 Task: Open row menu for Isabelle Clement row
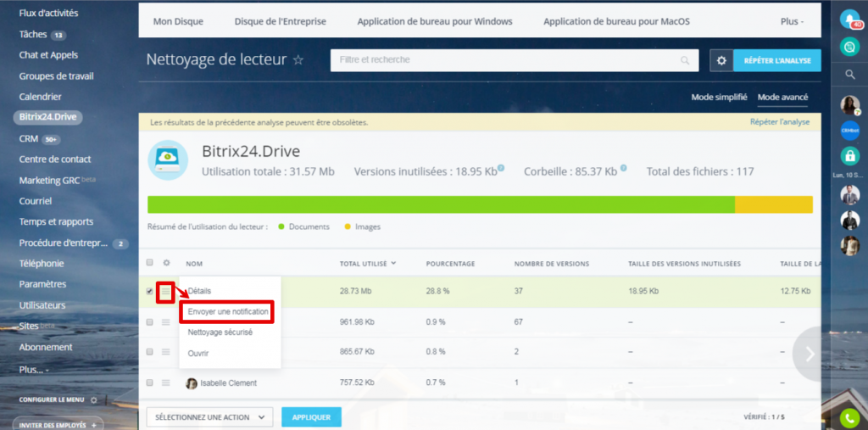tap(165, 383)
